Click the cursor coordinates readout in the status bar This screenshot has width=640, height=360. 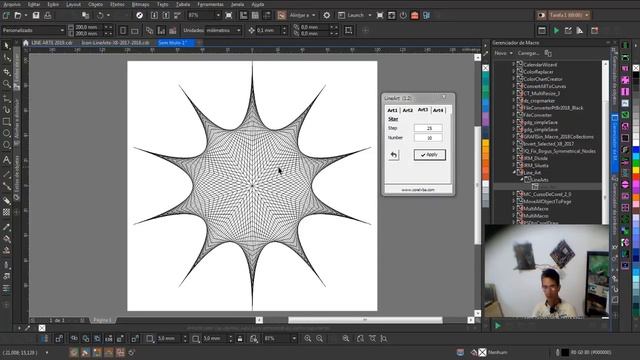point(20,353)
